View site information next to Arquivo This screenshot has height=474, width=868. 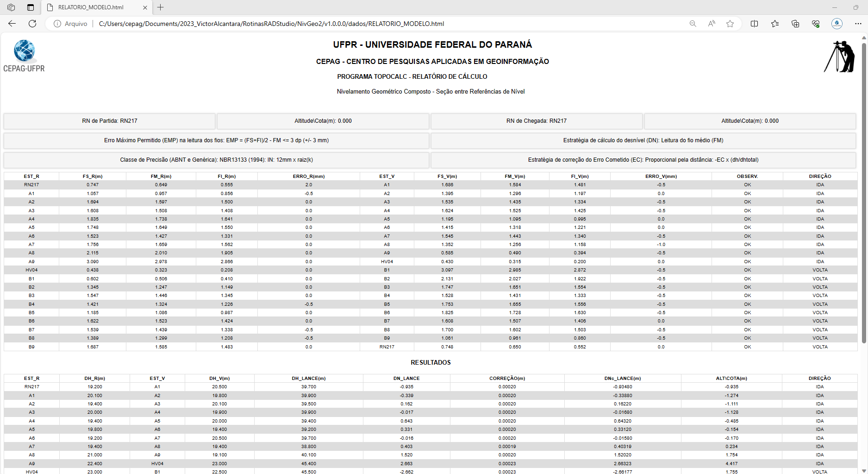tap(57, 24)
